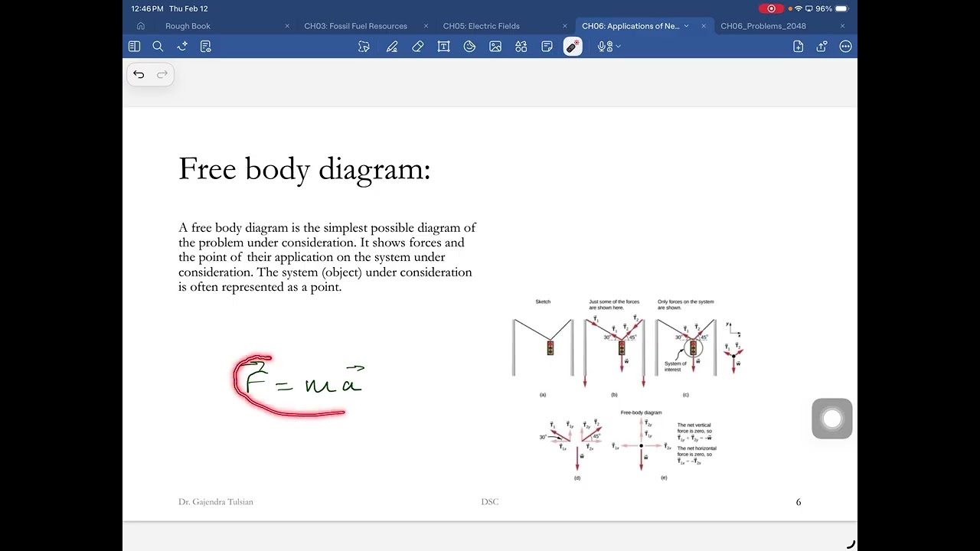Image resolution: width=980 pixels, height=551 pixels.
Task: Undo the last stroke
Action: point(139,74)
